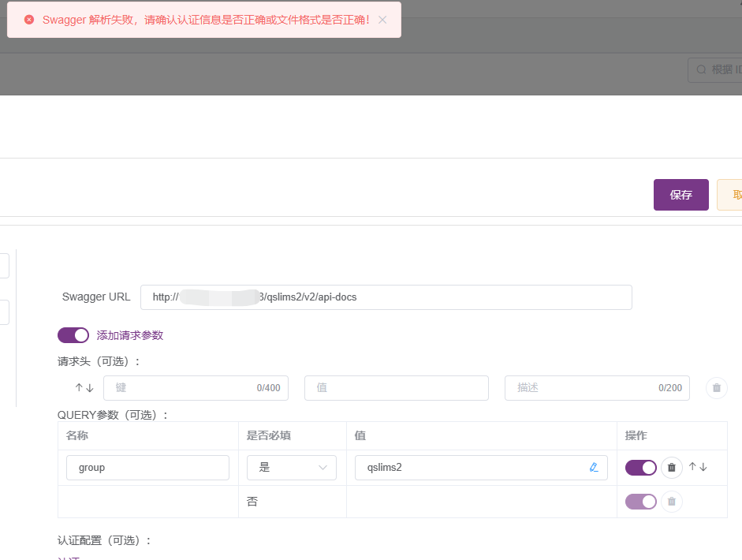The image size is (742, 560).
Task: Click the 保存 button
Action: pyautogui.click(x=680, y=195)
